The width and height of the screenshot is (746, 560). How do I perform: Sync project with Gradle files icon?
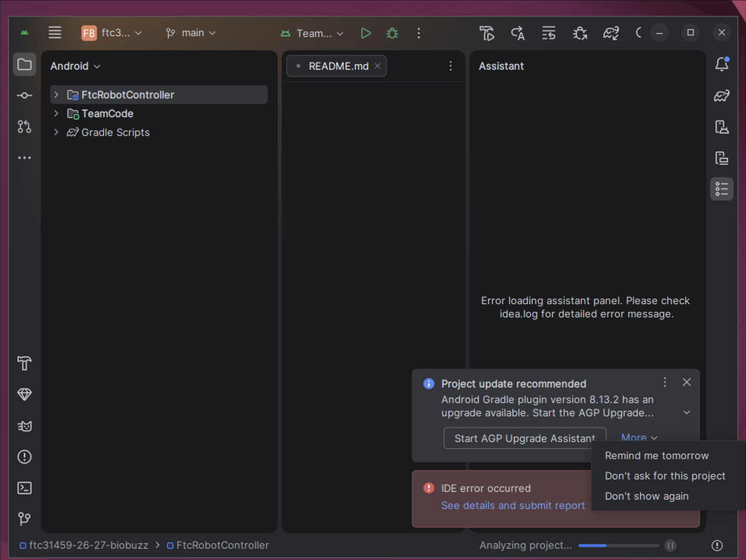coord(611,33)
